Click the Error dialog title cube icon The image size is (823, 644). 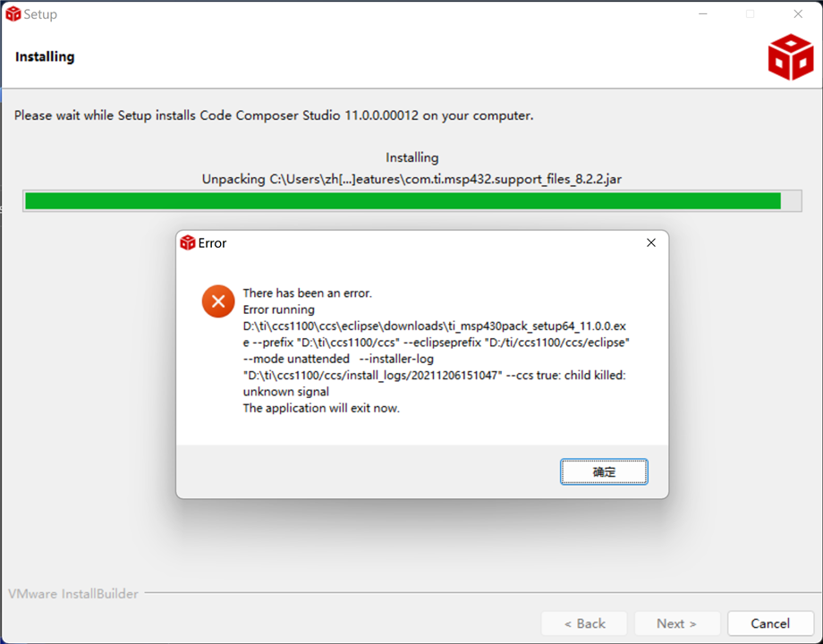[x=187, y=243]
